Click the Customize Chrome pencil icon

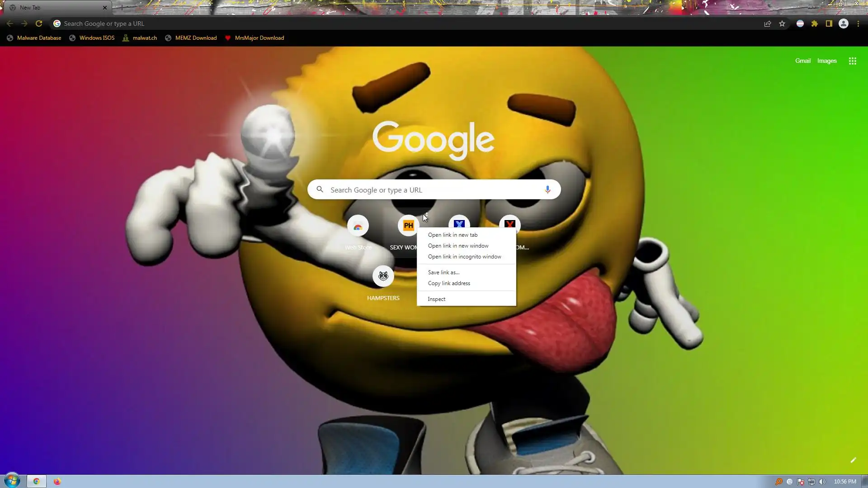coord(853,460)
